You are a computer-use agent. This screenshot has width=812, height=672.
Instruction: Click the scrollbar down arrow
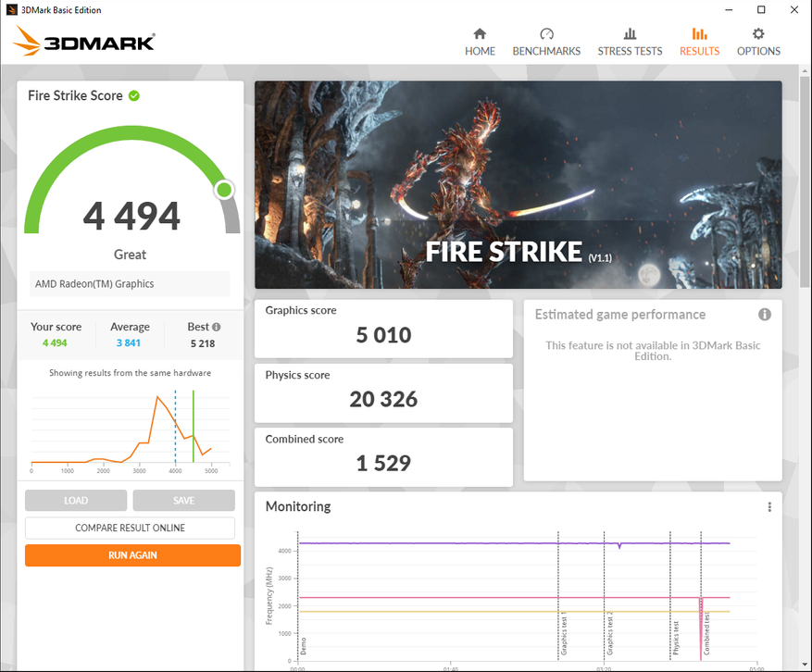pos(805,665)
